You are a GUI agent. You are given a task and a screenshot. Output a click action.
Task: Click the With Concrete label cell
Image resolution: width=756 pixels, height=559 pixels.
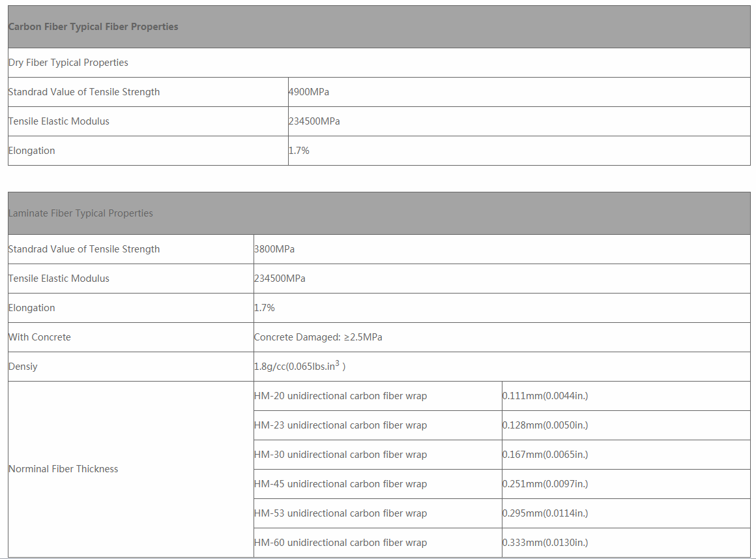40,337
